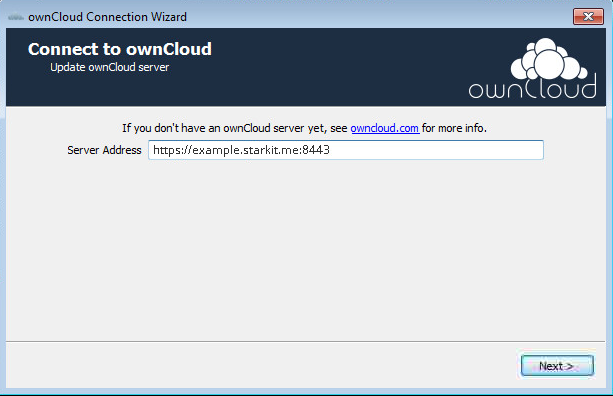Click the "Server Address" label
The height and width of the screenshot is (396, 613).
[x=104, y=150]
